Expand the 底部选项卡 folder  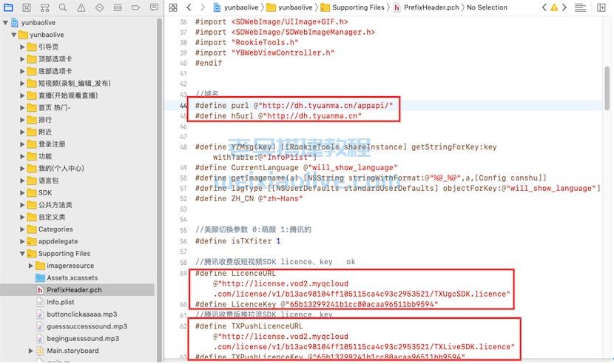22,71
